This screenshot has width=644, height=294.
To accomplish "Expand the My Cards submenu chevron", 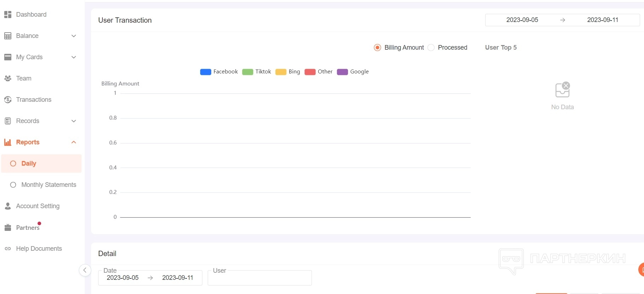I will pos(74,57).
